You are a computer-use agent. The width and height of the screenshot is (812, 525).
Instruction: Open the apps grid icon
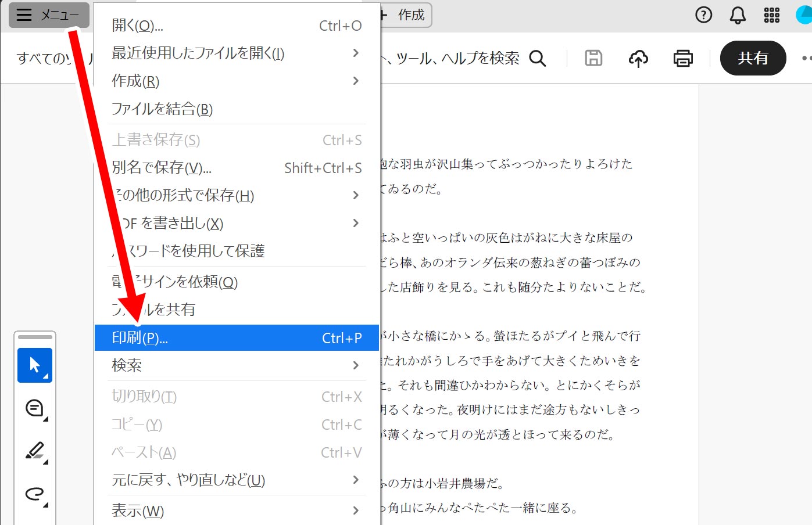click(771, 15)
